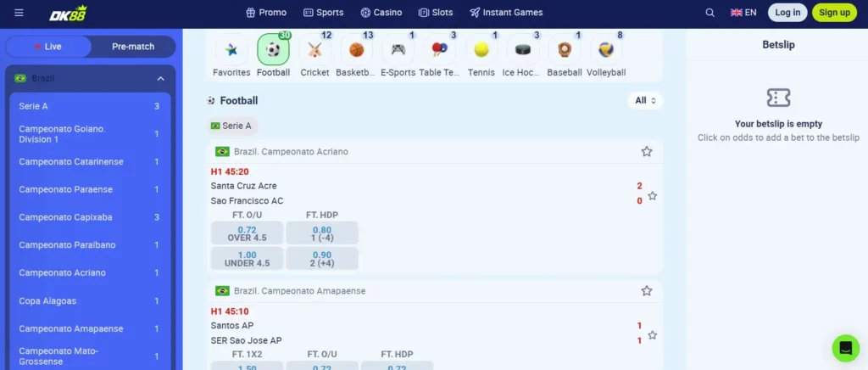Click the Brazil. Campeonato Amapaense header
This screenshot has width=868, height=370.
[x=299, y=291]
